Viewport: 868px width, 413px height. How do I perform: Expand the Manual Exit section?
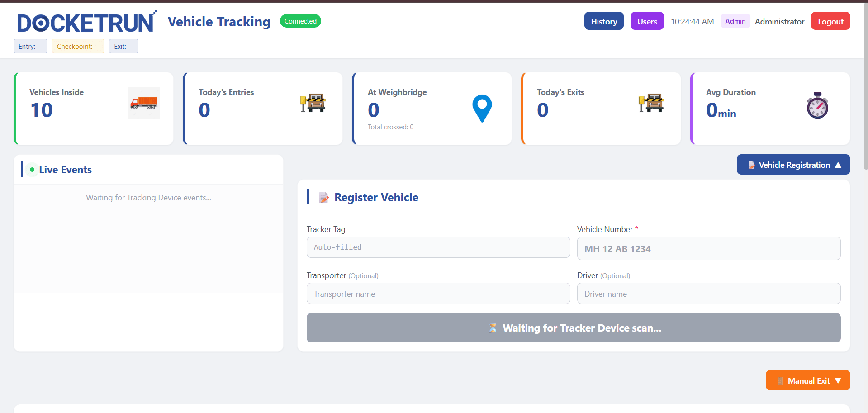pyautogui.click(x=807, y=380)
